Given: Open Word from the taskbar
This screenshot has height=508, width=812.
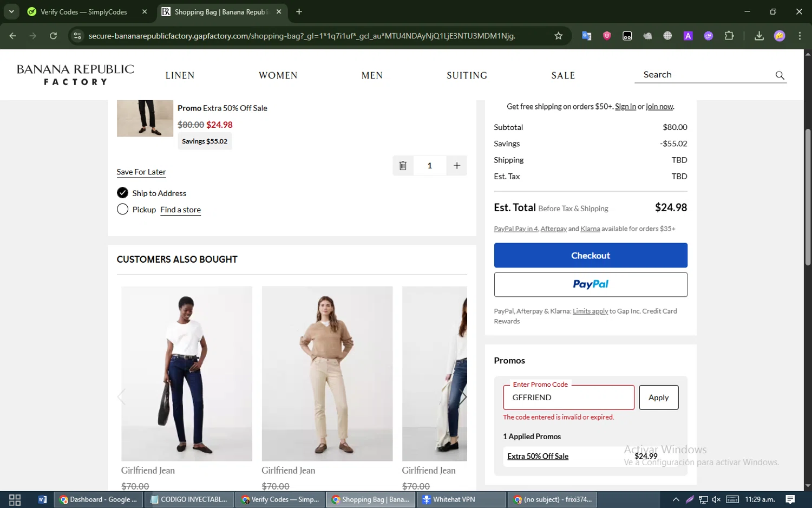Looking at the screenshot, I should (x=42, y=499).
